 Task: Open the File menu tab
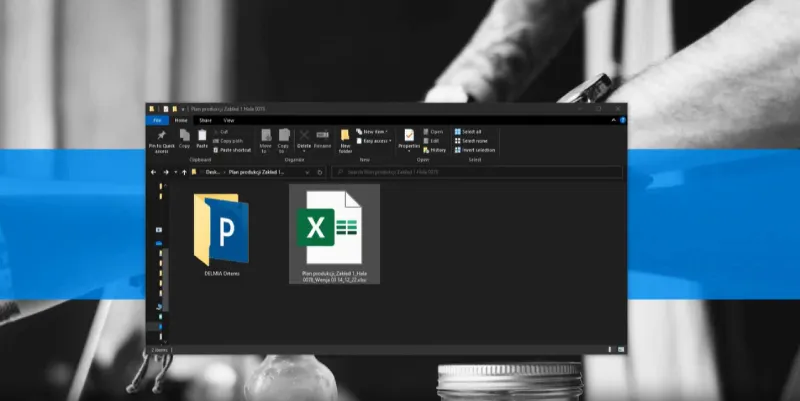tap(157, 120)
